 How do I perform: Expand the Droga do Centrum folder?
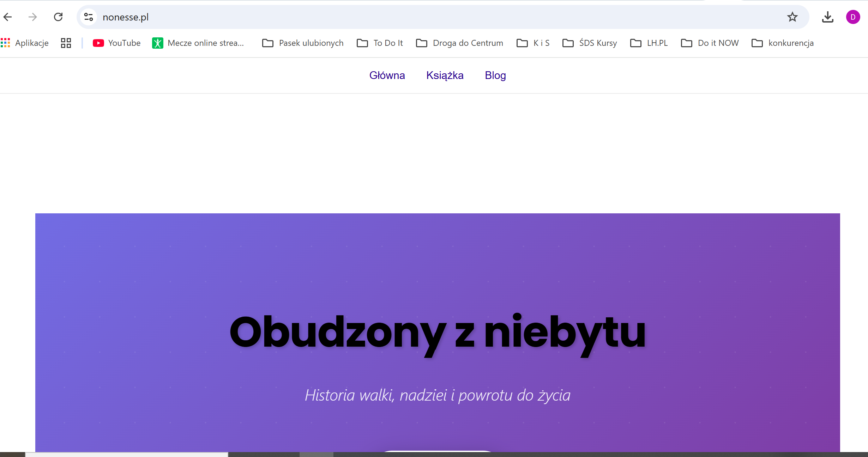459,43
